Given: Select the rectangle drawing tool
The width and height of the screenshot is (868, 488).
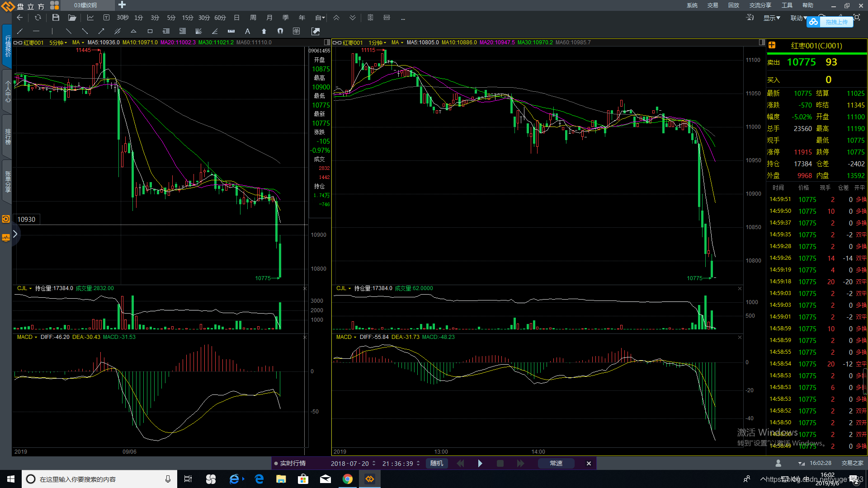Looking at the screenshot, I should tap(150, 31).
